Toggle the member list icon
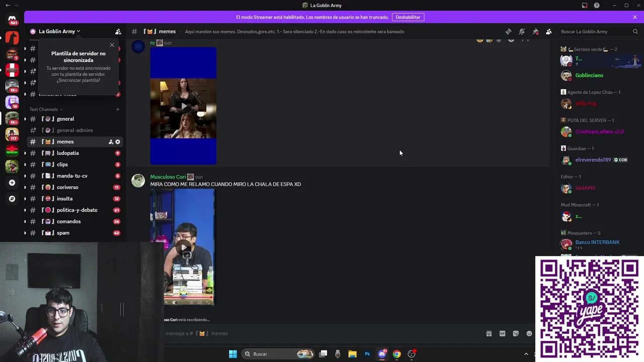This screenshot has width=644, height=362. coord(549,31)
